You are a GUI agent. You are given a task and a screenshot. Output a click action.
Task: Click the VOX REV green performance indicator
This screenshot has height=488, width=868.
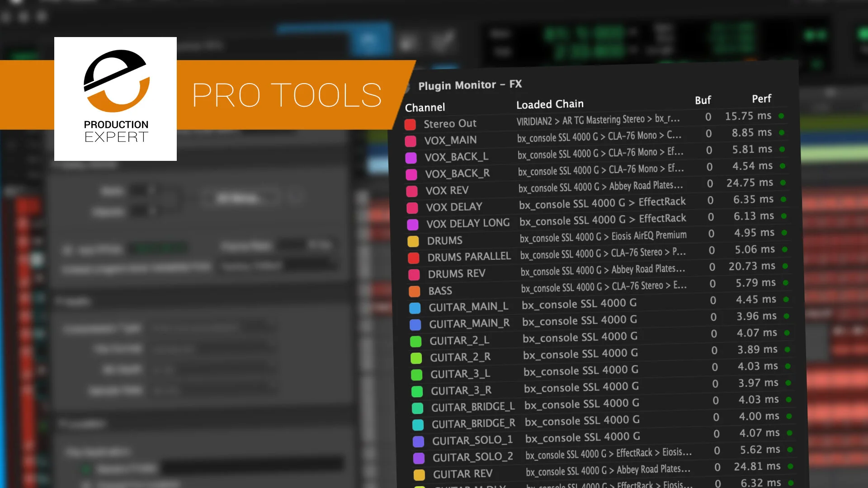783,183
